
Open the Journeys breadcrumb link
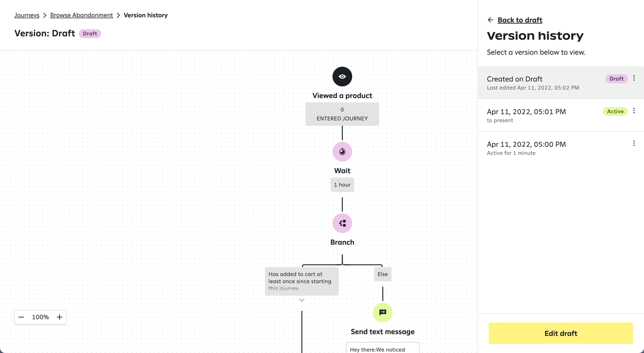click(x=27, y=15)
